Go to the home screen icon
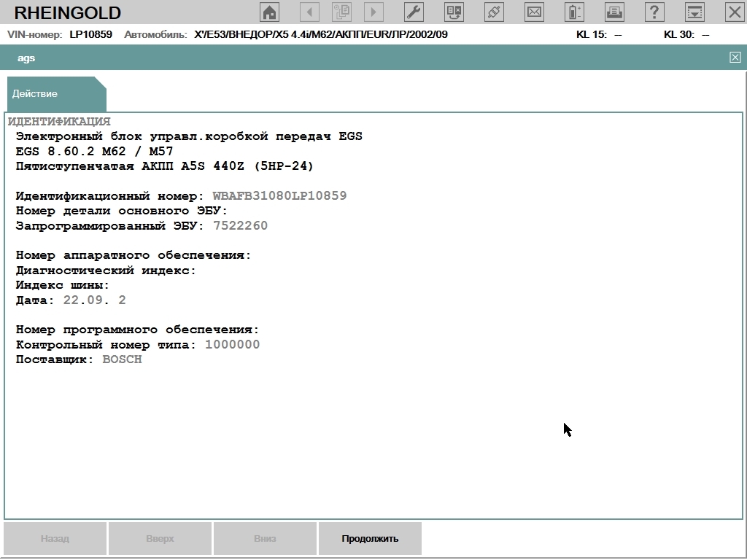747x560 pixels. coord(270,12)
